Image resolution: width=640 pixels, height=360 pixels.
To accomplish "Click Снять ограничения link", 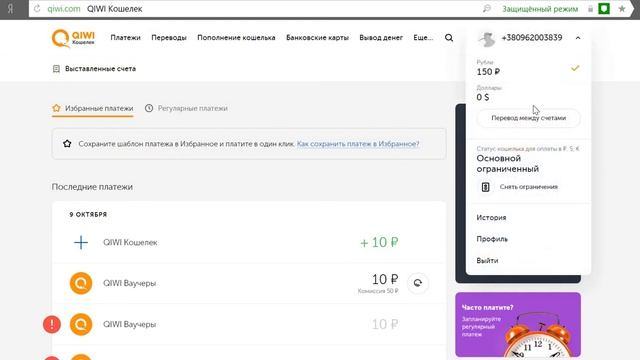I will tap(529, 187).
